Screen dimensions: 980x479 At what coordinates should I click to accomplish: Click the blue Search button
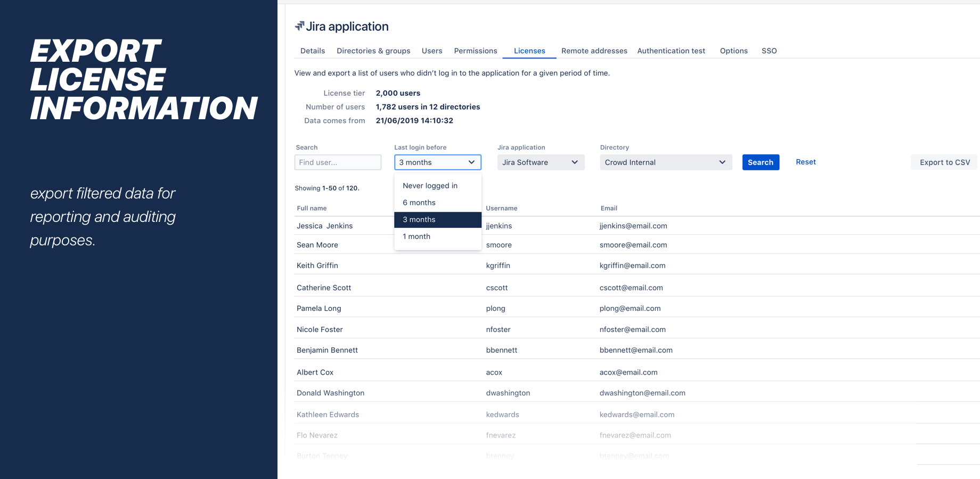761,162
